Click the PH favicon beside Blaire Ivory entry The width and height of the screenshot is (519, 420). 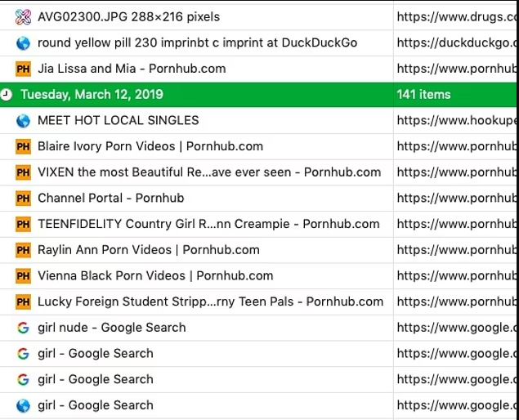click(x=23, y=147)
